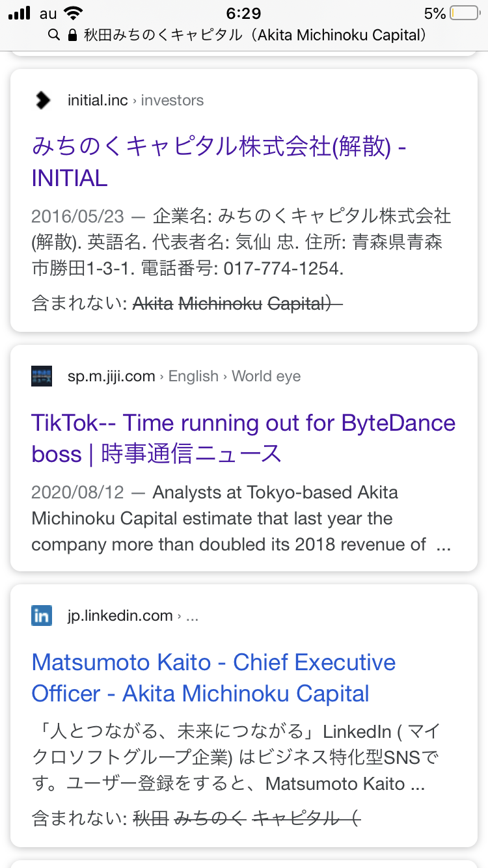Tap the address bar search text
Image resolution: width=488 pixels, height=868 pixels.
[x=255, y=35]
